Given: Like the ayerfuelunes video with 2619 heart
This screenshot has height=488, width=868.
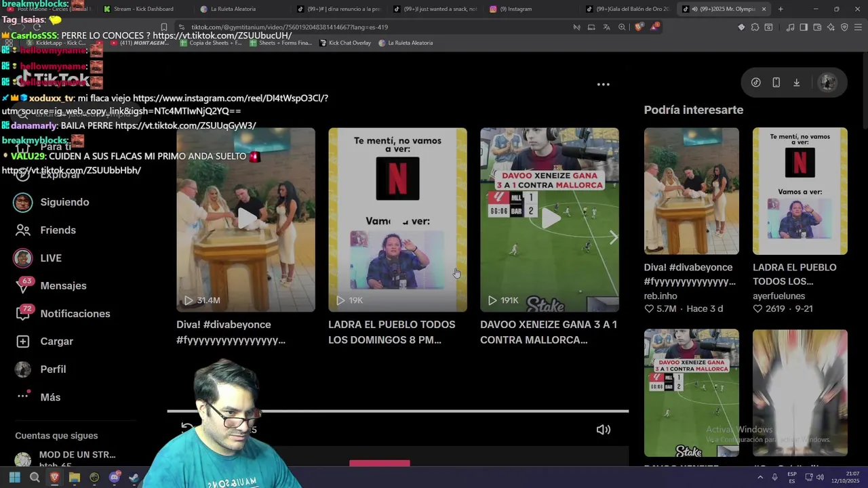Looking at the screenshot, I should [757, 309].
